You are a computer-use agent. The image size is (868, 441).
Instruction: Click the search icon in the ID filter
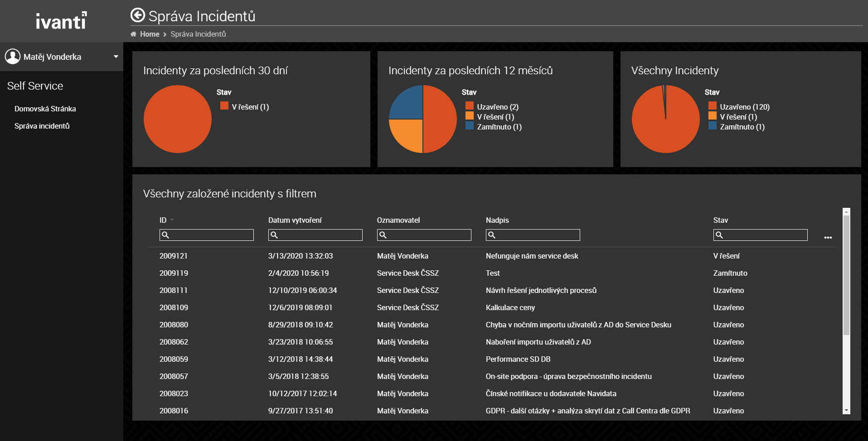(165, 235)
